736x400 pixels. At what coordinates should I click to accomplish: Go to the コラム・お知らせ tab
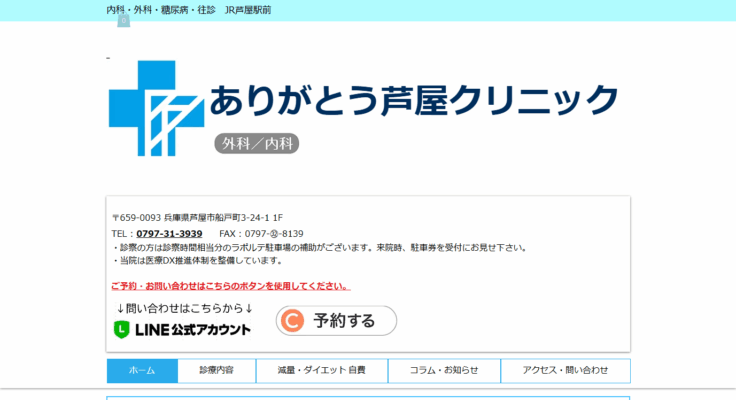444,371
